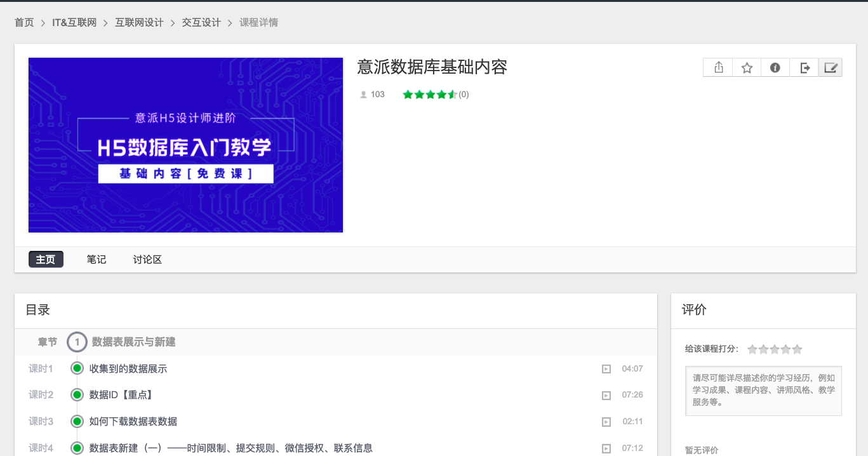The height and width of the screenshot is (456, 868).
Task: Open IT&互联网 breadcrumb link
Action: 74,23
